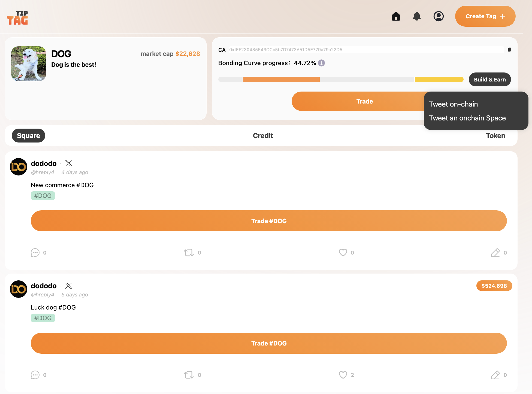Go to home via house icon

tap(396, 16)
